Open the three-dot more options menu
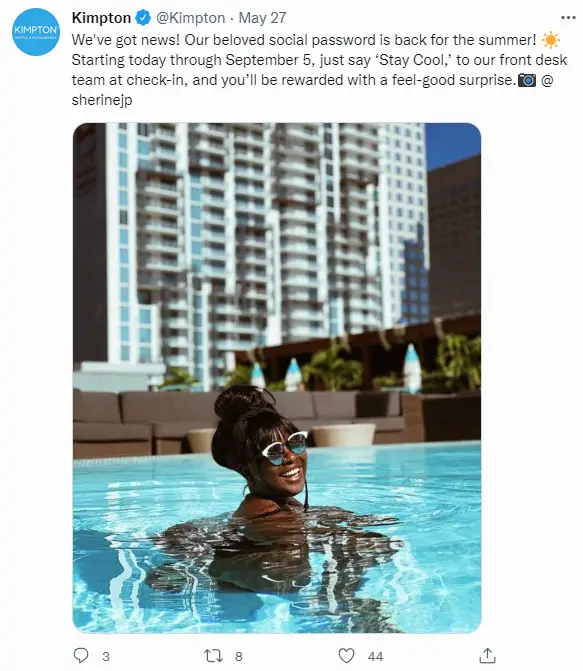 coord(568,18)
